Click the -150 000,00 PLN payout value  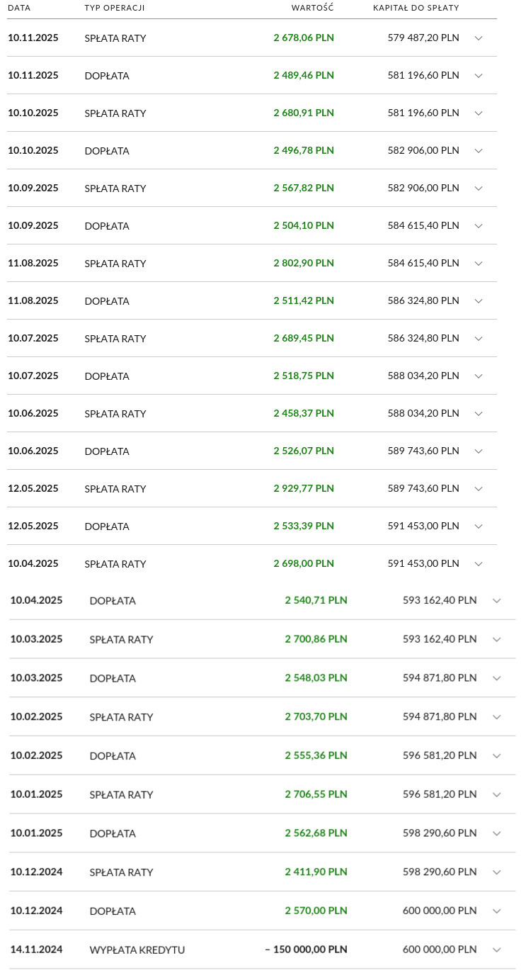tap(306, 950)
